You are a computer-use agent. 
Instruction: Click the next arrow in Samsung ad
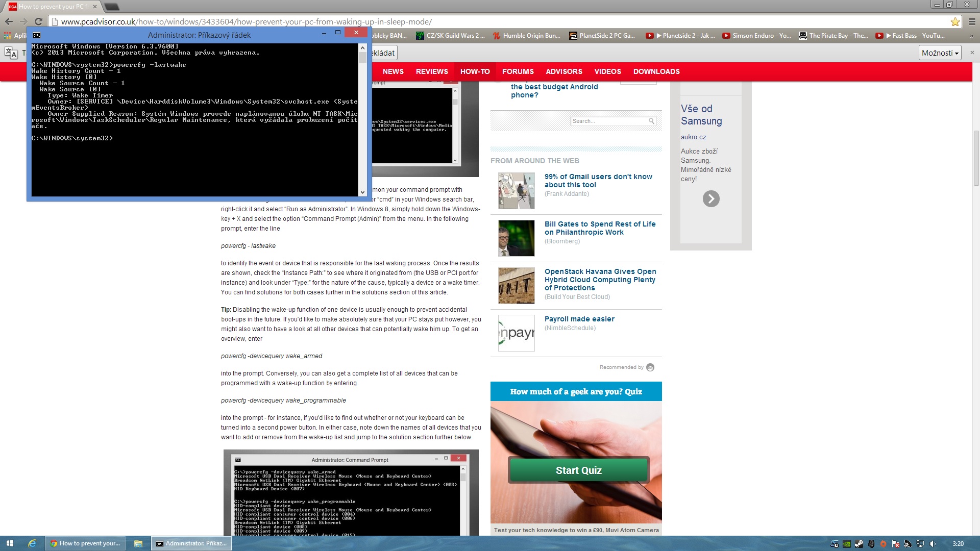click(x=711, y=198)
